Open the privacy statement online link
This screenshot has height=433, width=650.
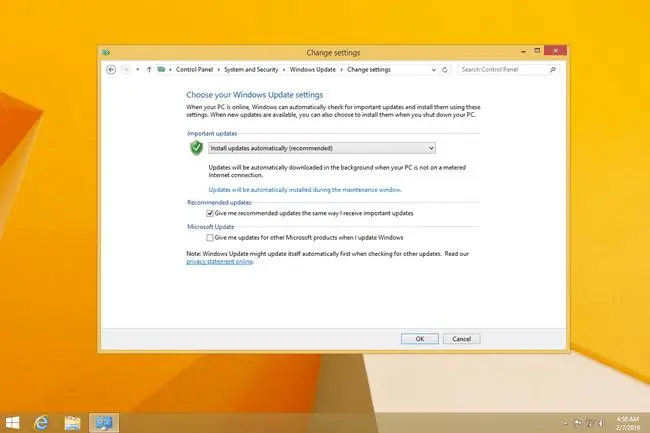click(x=219, y=261)
